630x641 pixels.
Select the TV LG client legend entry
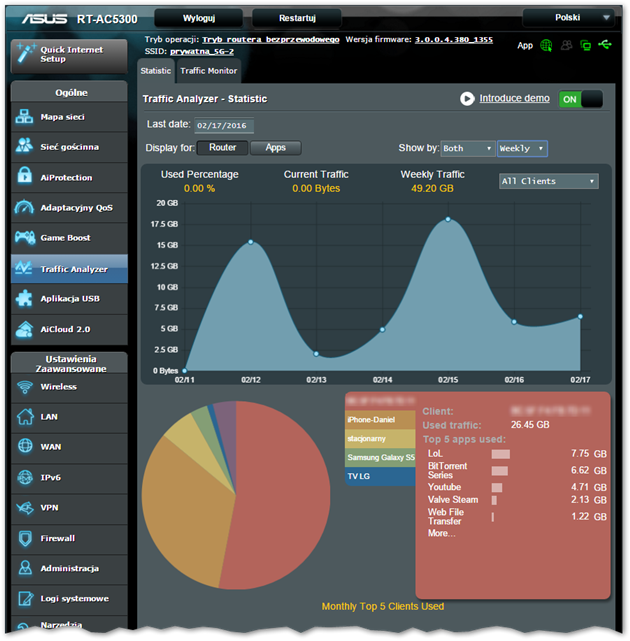(380, 476)
